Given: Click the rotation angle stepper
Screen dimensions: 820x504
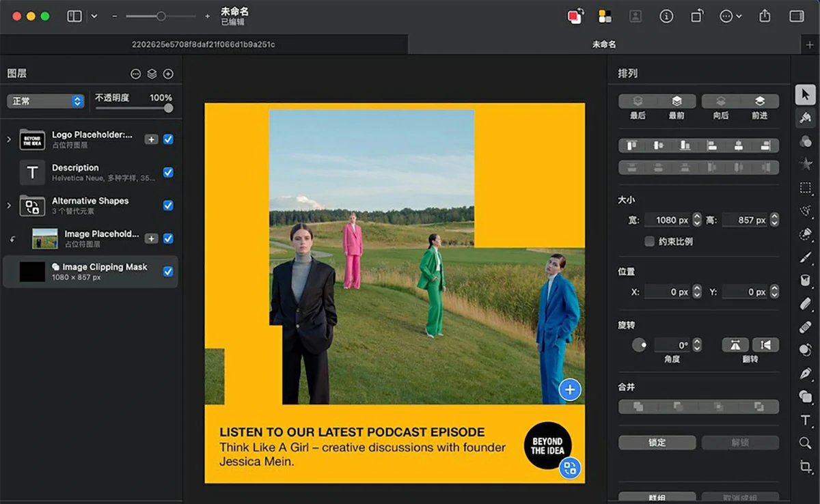Looking at the screenshot, I should 697,345.
